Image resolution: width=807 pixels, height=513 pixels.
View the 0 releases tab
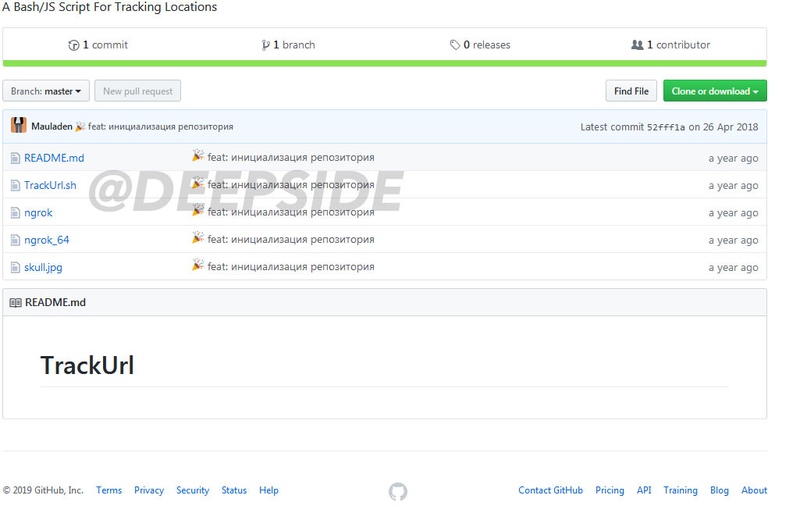[x=481, y=45]
